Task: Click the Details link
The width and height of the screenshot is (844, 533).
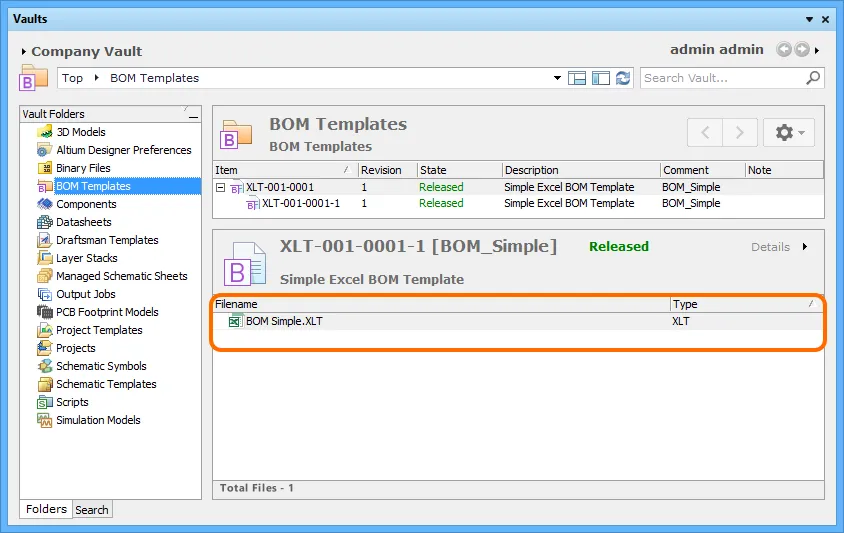Action: (770, 247)
